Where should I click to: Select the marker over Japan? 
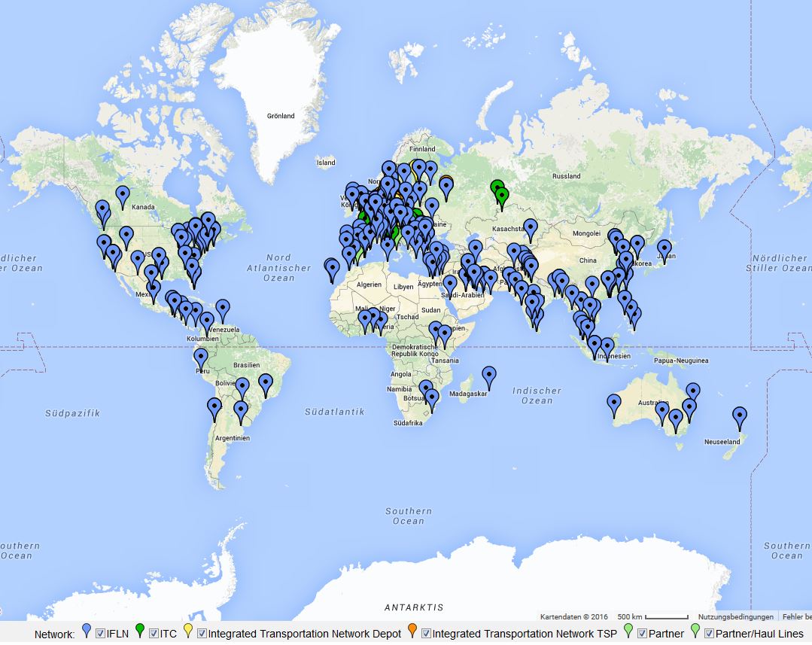(664, 248)
